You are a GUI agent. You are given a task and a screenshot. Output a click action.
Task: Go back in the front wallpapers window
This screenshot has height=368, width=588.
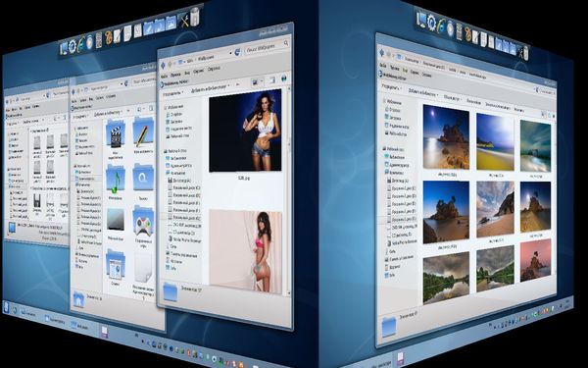click(163, 66)
